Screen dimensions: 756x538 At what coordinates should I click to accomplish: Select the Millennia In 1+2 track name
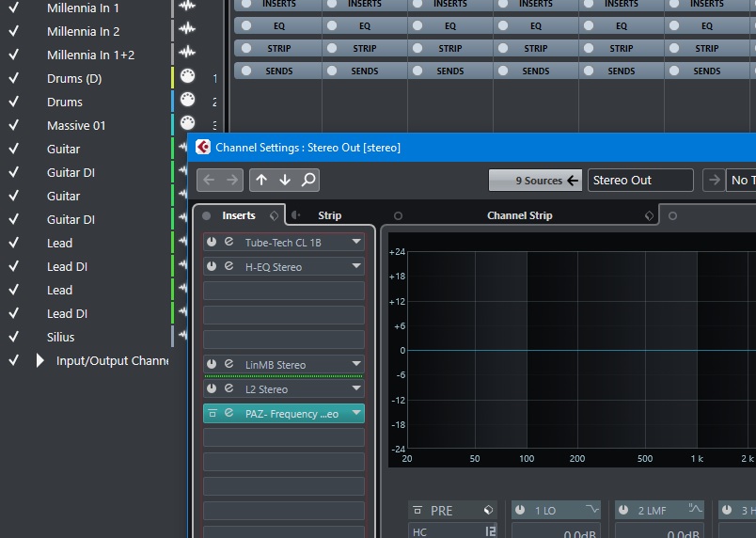(x=90, y=55)
